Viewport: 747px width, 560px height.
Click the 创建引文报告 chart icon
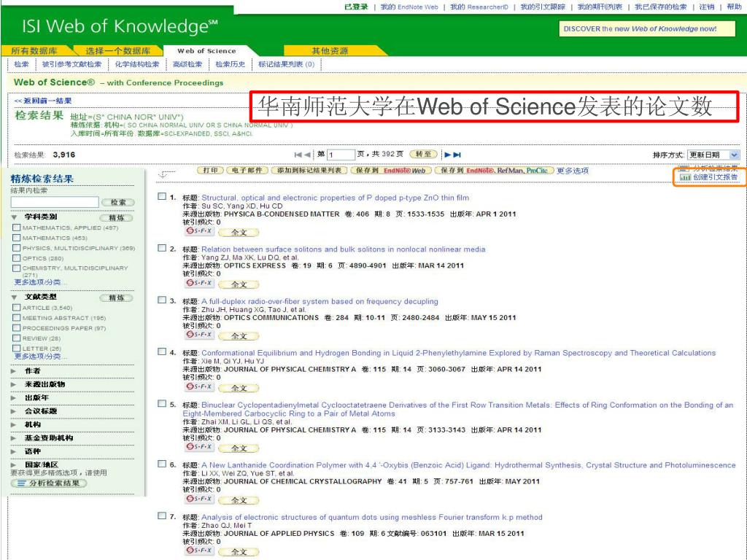(x=685, y=177)
